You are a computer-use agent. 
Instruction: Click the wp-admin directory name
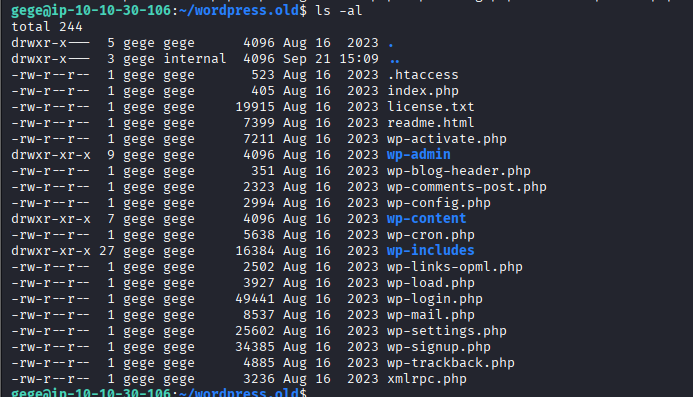[x=419, y=155]
